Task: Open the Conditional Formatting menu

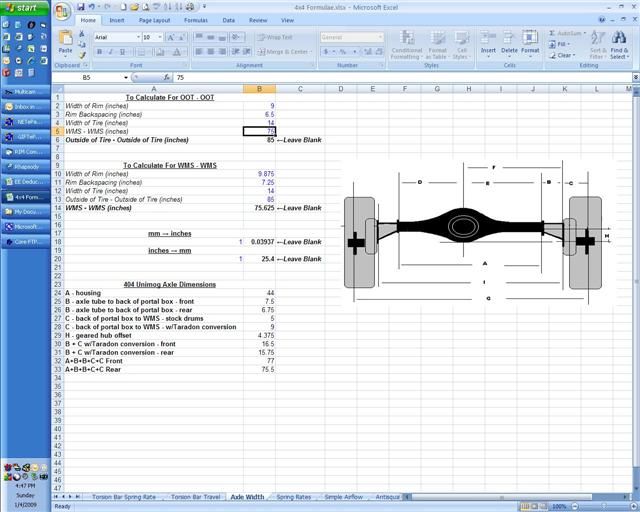Action: point(406,44)
